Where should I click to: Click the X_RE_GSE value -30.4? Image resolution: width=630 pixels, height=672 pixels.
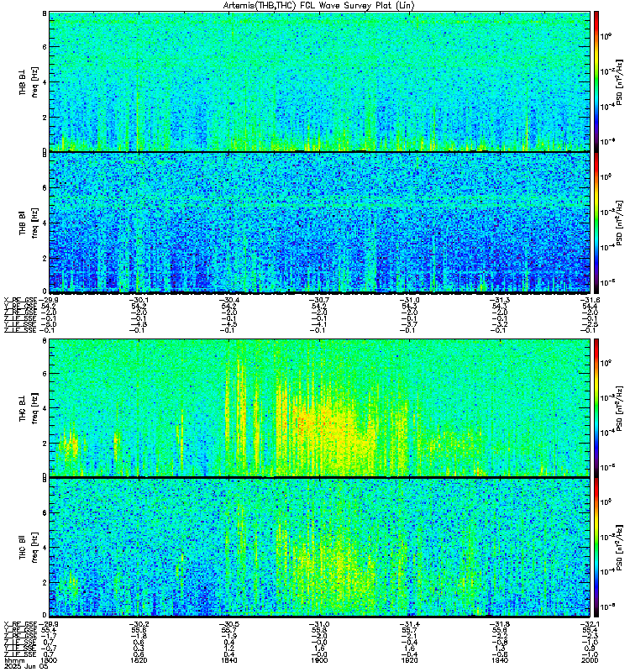click(x=228, y=300)
